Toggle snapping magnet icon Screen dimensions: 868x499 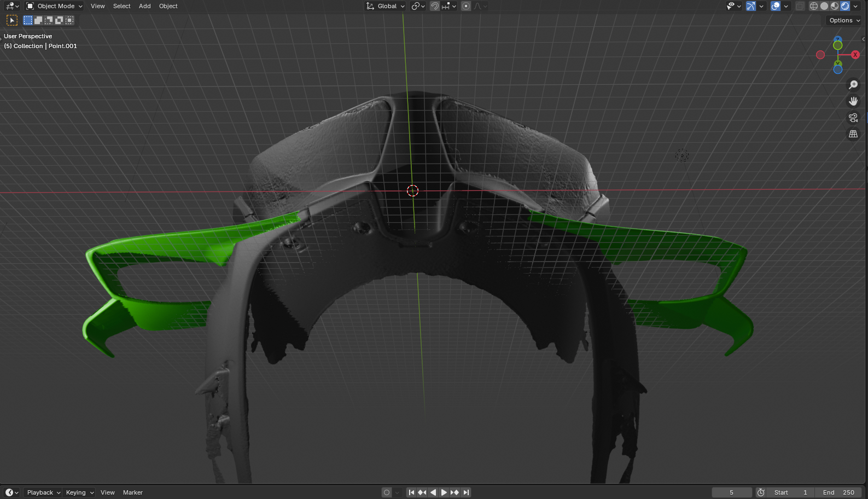pos(435,6)
